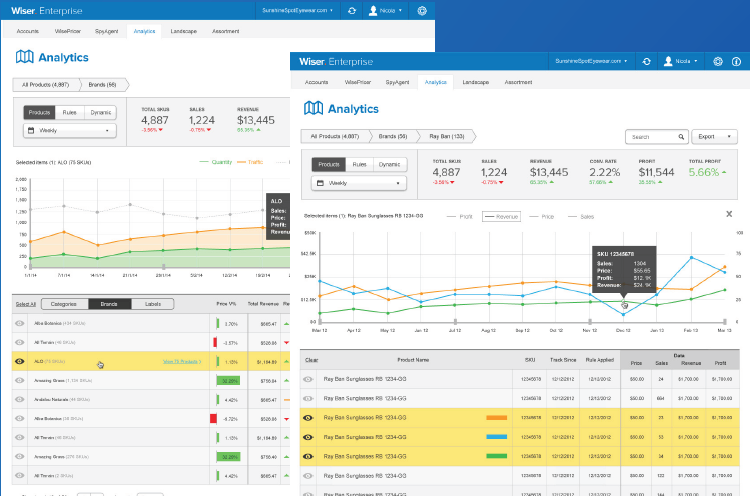Click Wiser Enterprise logo in front window

(x=336, y=62)
